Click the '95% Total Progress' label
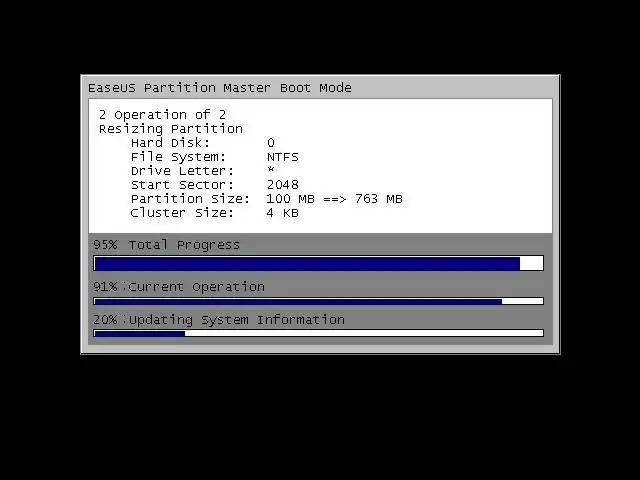Screen dimensions: 640x480 pos(166,245)
